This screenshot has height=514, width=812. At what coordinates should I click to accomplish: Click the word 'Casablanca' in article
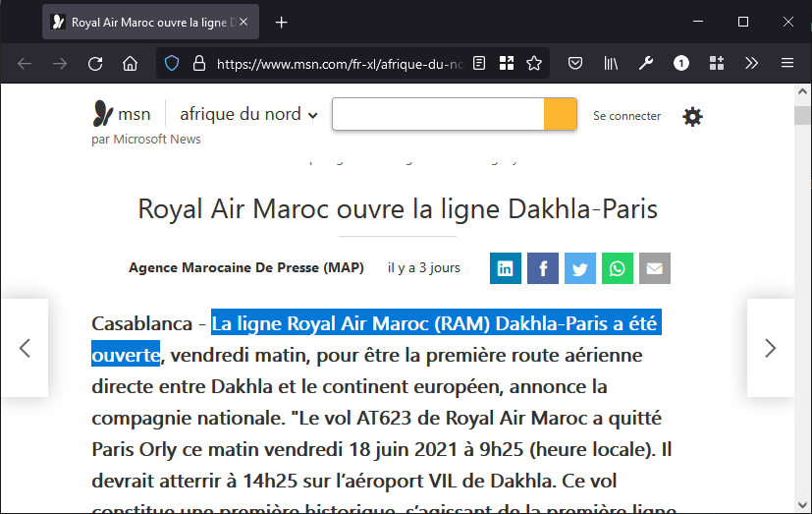click(x=142, y=324)
